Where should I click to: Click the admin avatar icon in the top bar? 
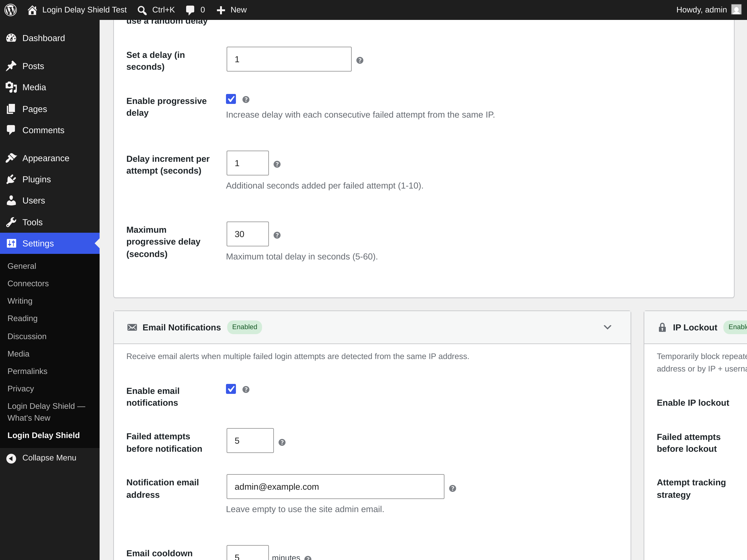[x=736, y=10]
